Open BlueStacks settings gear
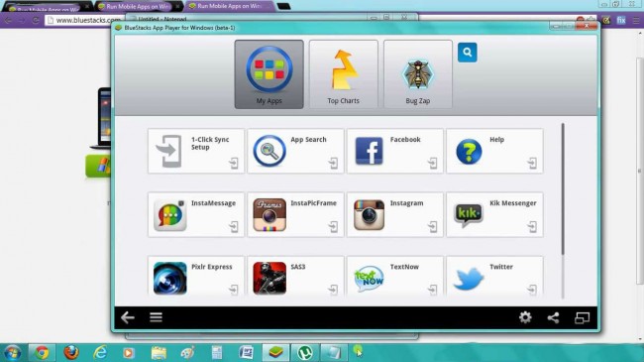This screenshot has height=362, width=644. [525, 317]
